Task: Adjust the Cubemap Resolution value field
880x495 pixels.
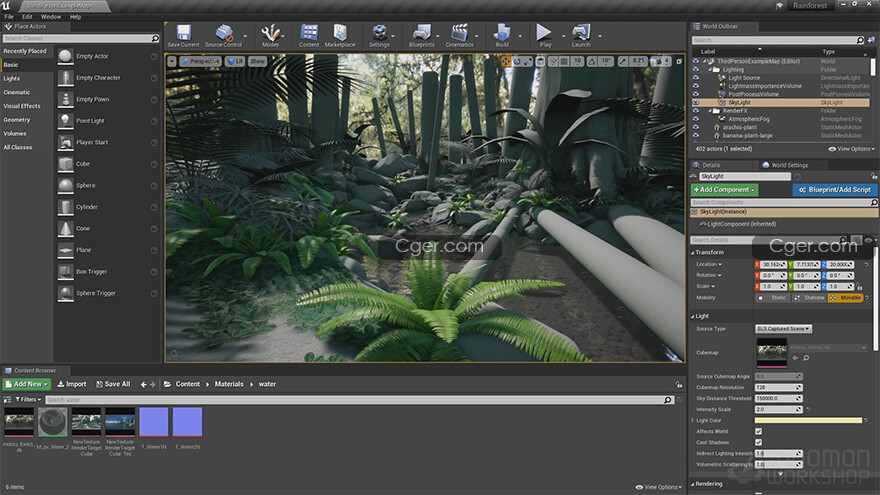Action: tap(778, 387)
